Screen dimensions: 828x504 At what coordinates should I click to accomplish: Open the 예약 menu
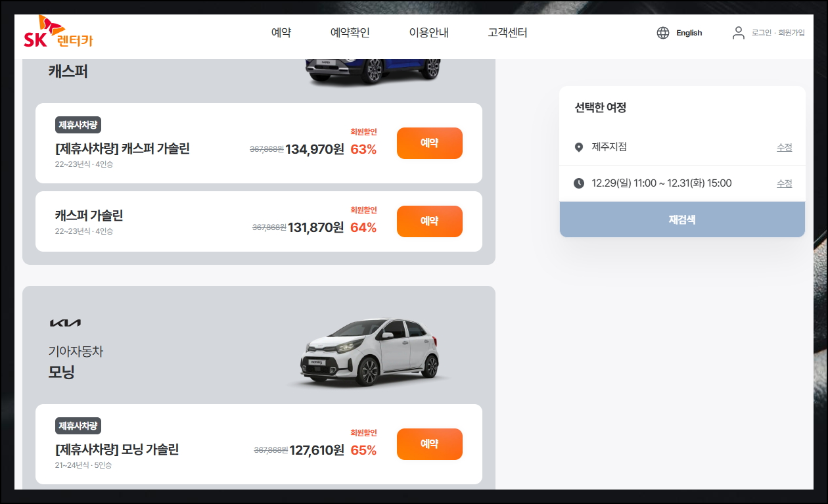(x=281, y=33)
